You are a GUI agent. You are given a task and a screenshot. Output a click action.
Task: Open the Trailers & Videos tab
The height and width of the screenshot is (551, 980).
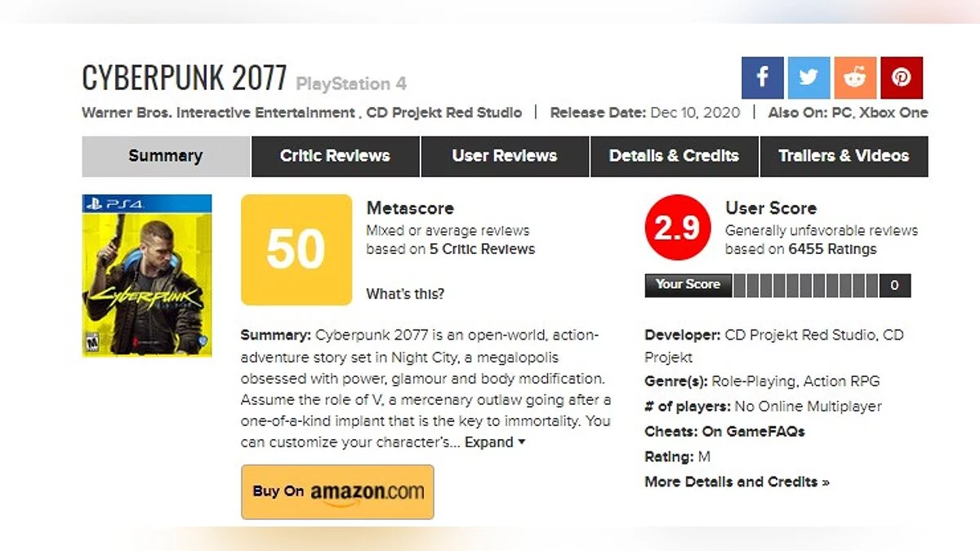pyautogui.click(x=844, y=156)
